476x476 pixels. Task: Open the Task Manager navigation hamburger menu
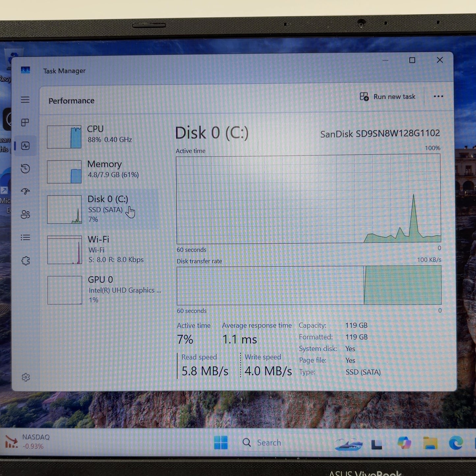point(25,99)
